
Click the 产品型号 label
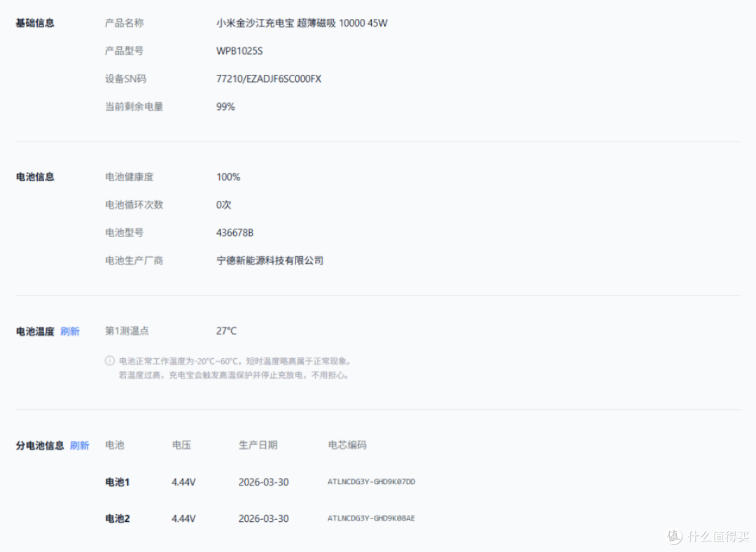click(125, 51)
